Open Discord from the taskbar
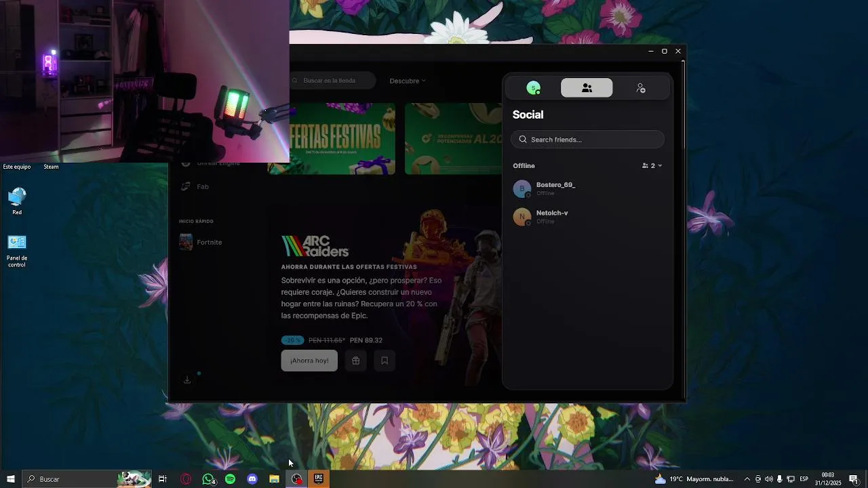This screenshot has width=868, height=488. point(252,479)
